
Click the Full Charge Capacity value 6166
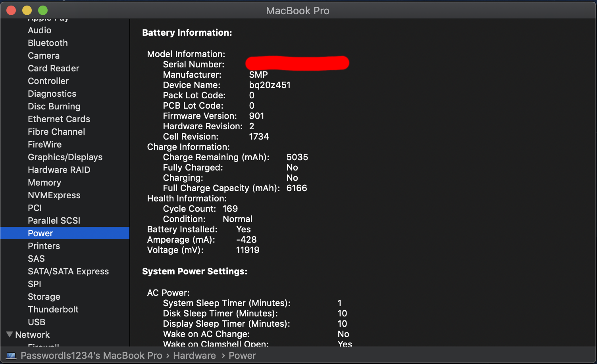point(297,188)
